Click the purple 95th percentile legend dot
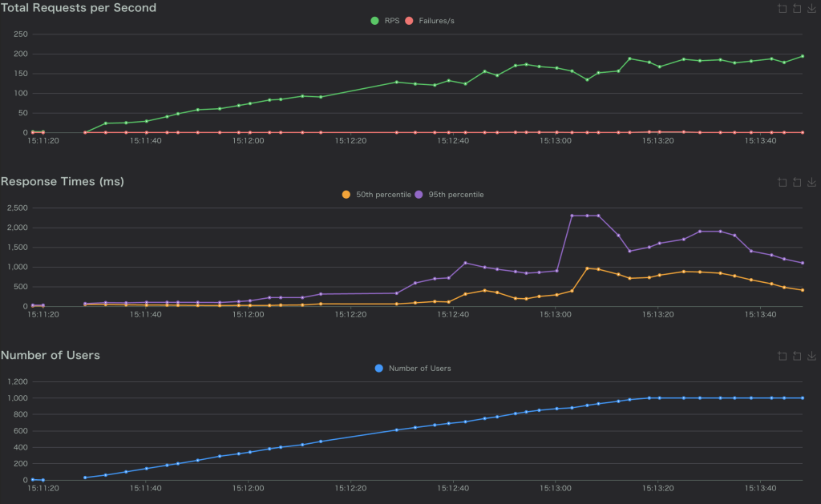The height and width of the screenshot is (504, 821). click(419, 195)
